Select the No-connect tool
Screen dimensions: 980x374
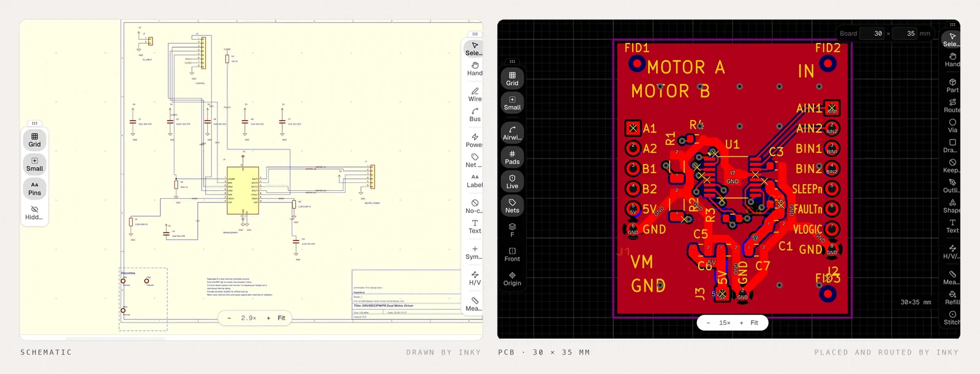(x=474, y=207)
